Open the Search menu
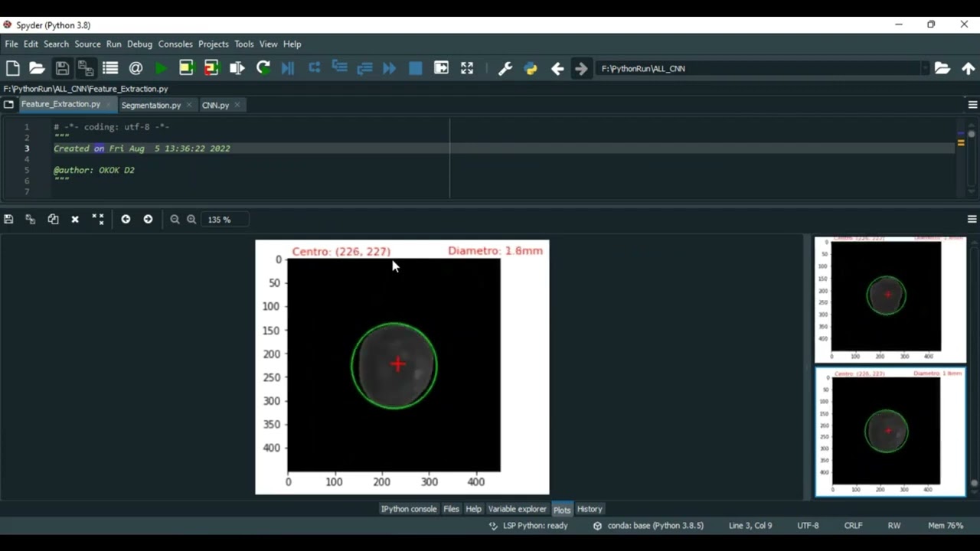Image resolution: width=980 pixels, height=551 pixels. (56, 44)
